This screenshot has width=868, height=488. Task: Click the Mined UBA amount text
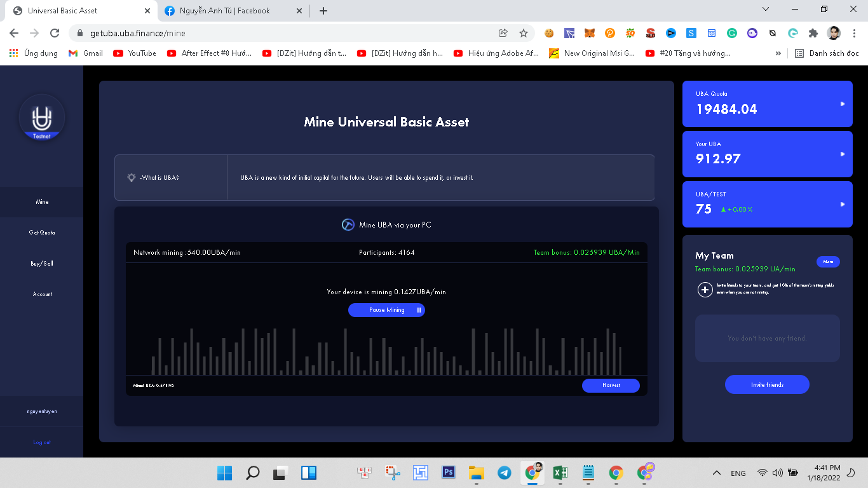click(153, 386)
